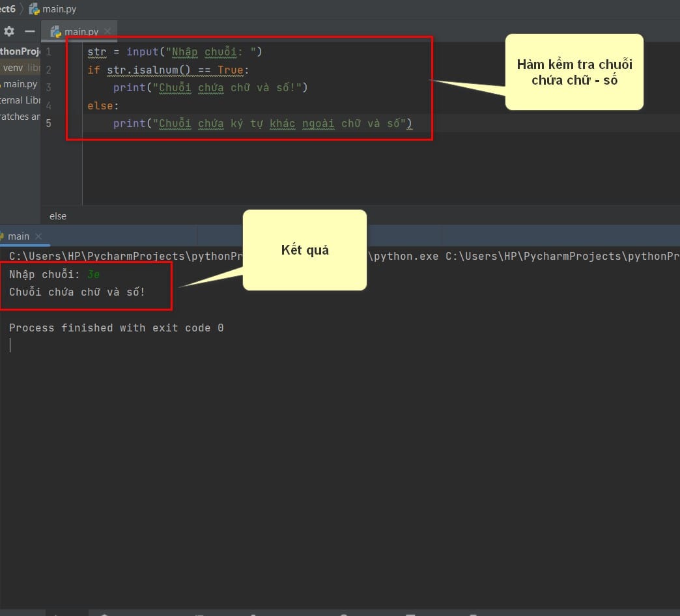Screen dimensions: 680x616
Task: Click console output "Chuỗi chứa chữ và số!"
Action: [78, 292]
